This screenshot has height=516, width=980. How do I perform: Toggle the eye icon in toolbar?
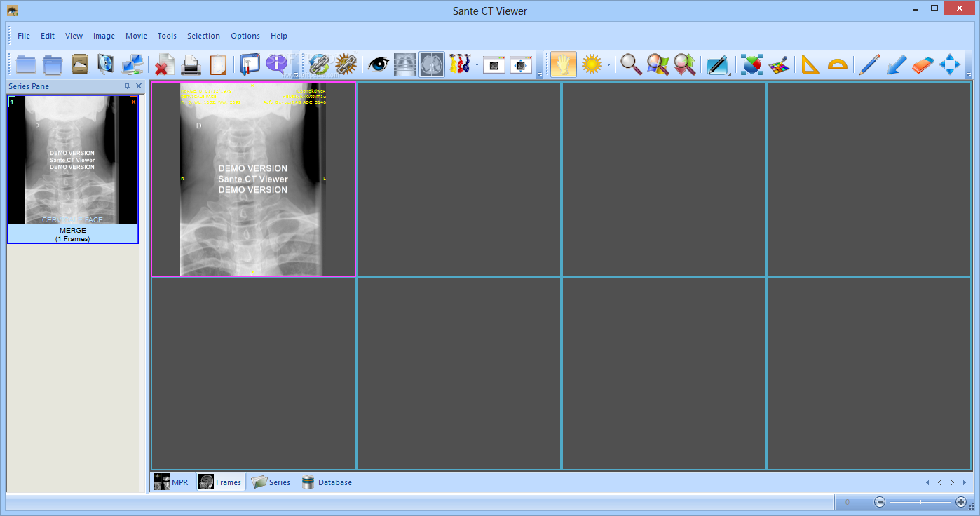coord(379,64)
